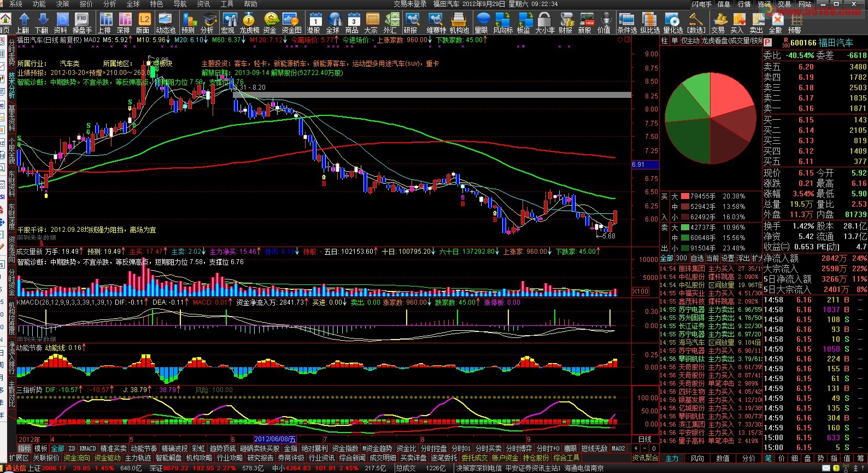
Task: Click the 行情 top-right button
Action: pyautogui.click(x=744, y=4)
